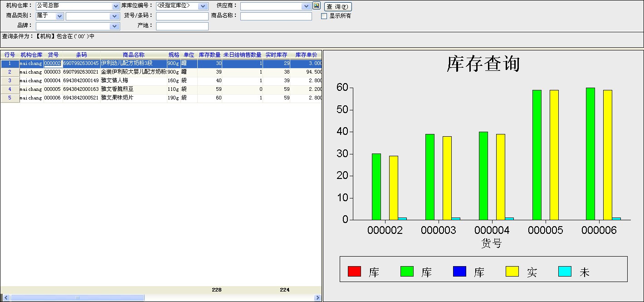Click the right arrow of horizontal scrollbar
Viewport: 644px width, 302px height.
click(317, 298)
